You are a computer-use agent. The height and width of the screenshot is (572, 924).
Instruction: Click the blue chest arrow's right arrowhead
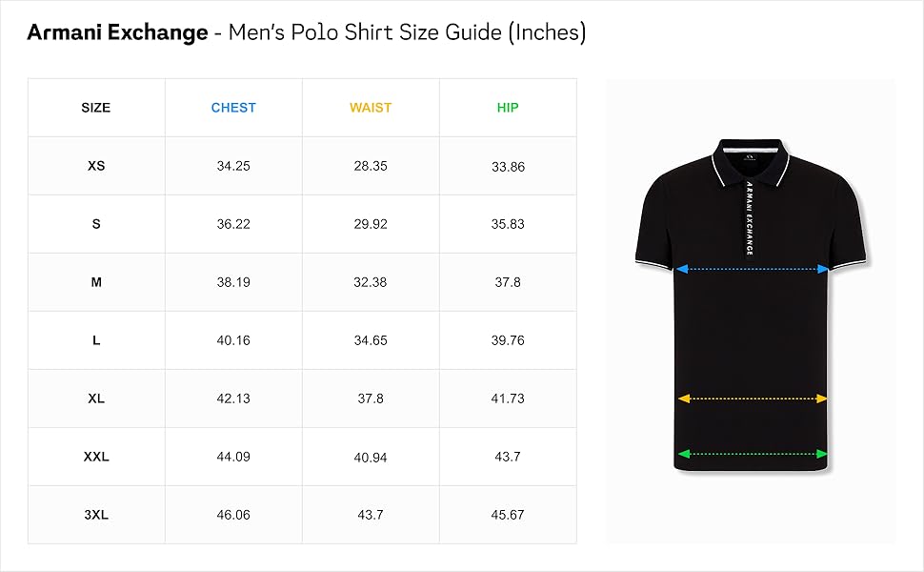pos(823,269)
